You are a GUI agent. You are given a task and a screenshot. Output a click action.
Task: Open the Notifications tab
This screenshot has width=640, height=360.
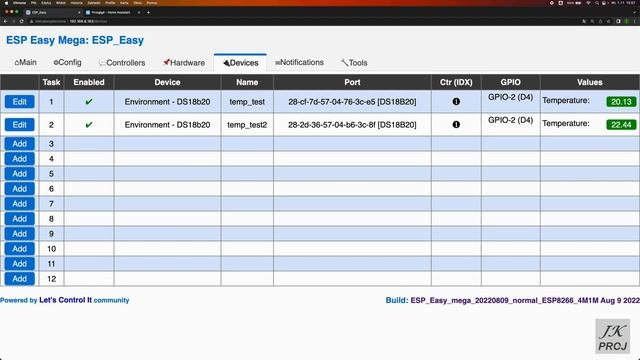pyautogui.click(x=299, y=62)
